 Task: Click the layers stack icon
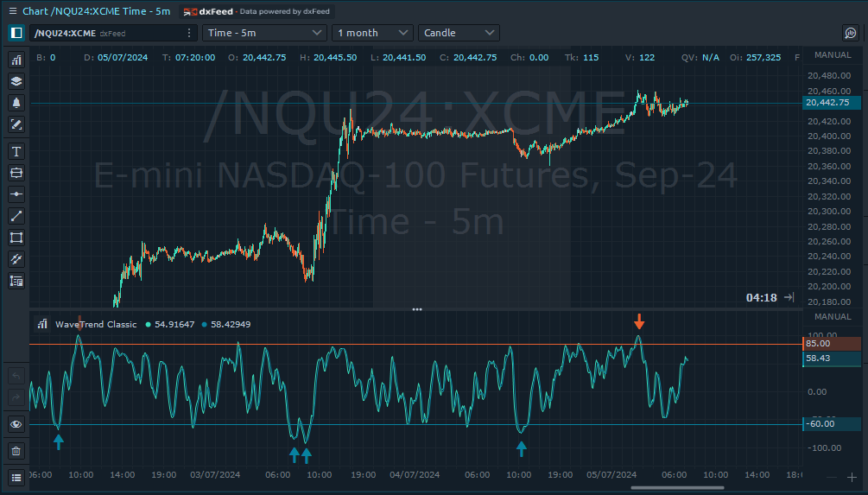(x=16, y=82)
